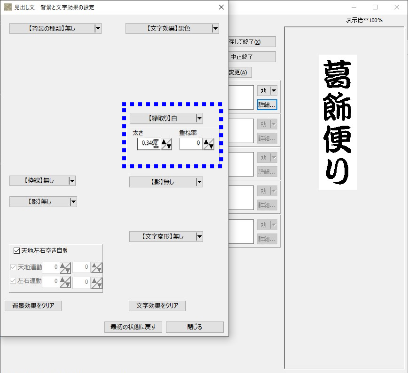This screenshot has width=408, height=373.
Task: Open the background type dropdown at dialog top-left
Action: [55, 29]
